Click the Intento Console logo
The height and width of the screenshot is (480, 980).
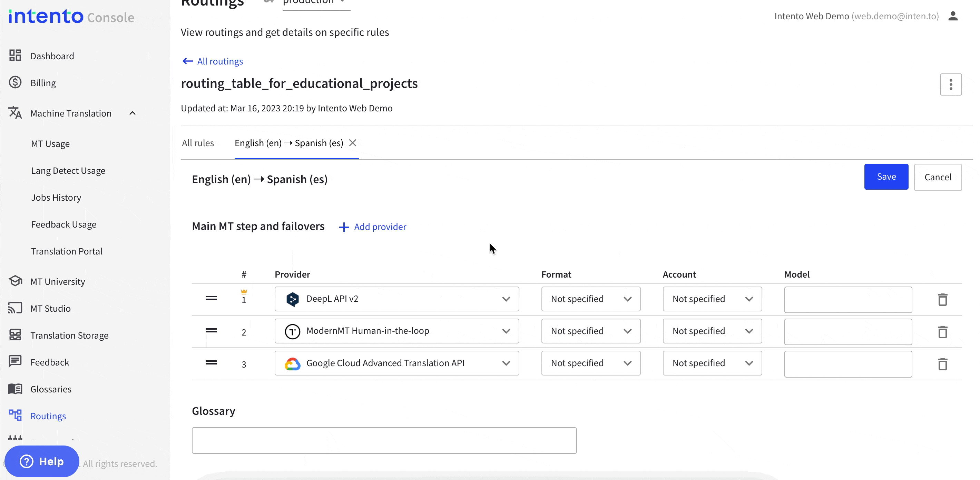pyautogui.click(x=71, y=17)
